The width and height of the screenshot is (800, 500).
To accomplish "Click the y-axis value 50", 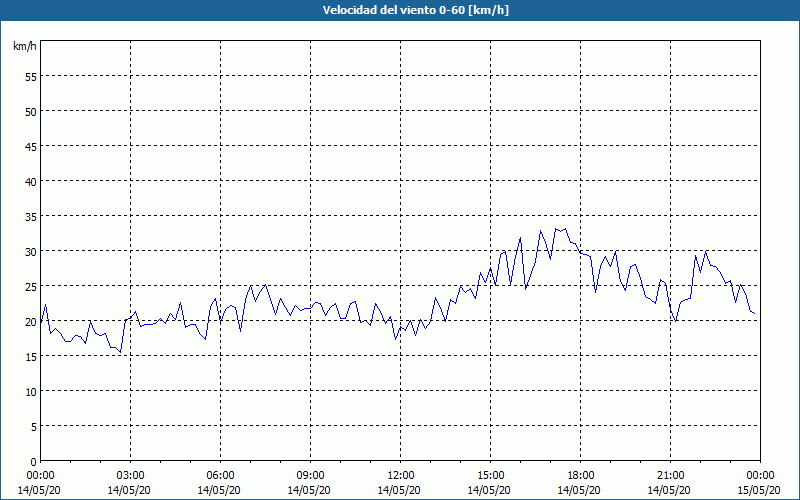I will click(x=31, y=111).
